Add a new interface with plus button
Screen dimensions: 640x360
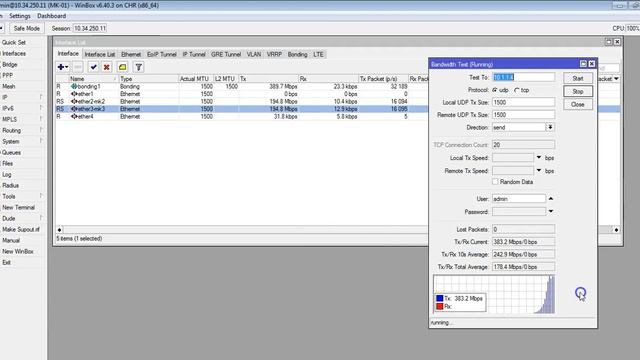coord(63,67)
